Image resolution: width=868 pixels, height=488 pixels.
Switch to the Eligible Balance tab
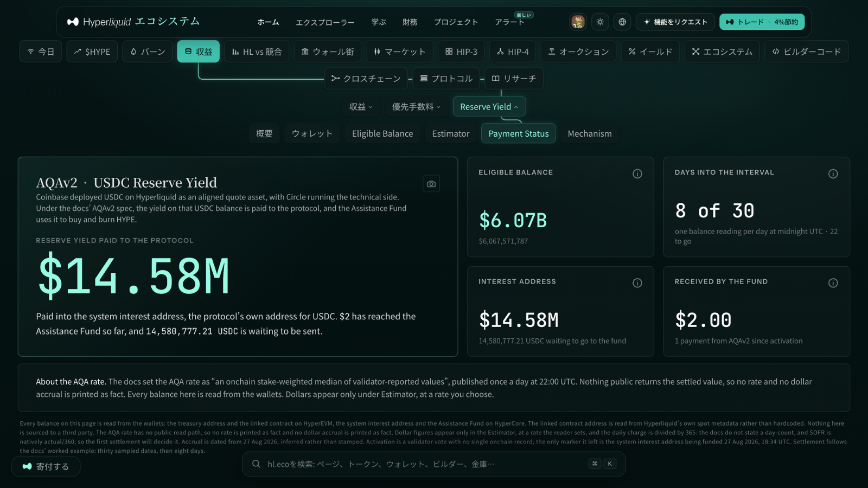pos(382,133)
